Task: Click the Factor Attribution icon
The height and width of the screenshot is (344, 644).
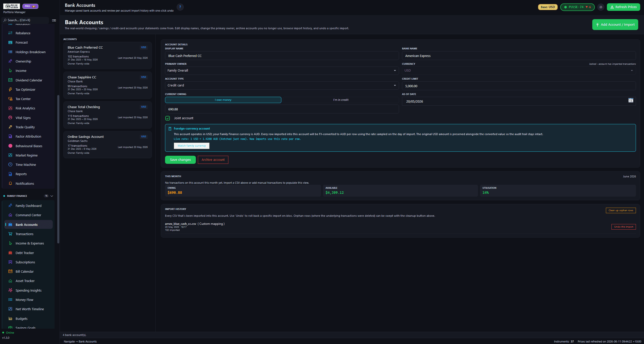Action: [x=10, y=136]
